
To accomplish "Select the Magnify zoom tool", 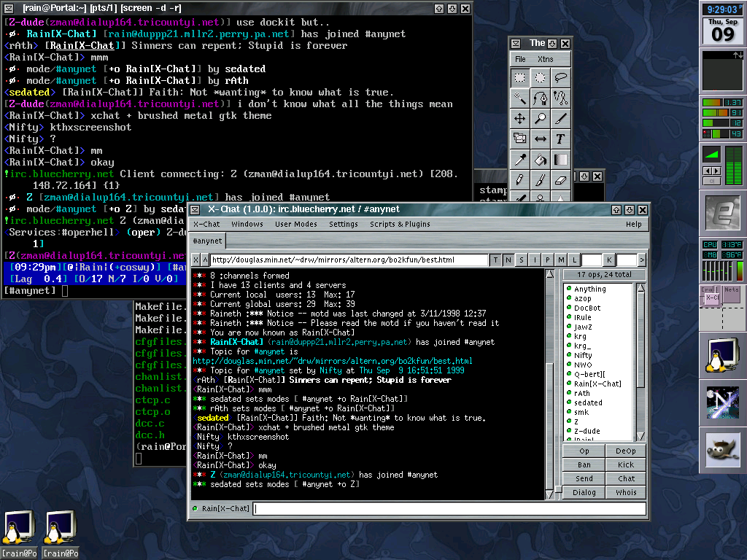I will (x=541, y=119).
